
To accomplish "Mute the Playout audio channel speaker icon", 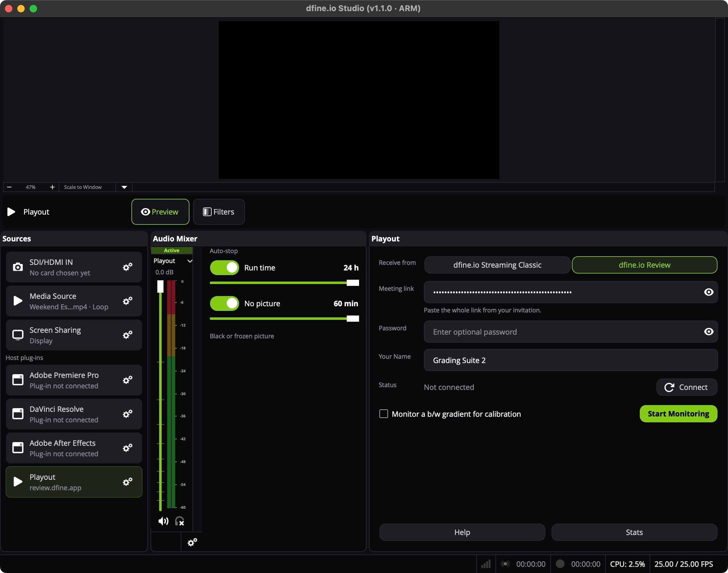I will pos(163,521).
